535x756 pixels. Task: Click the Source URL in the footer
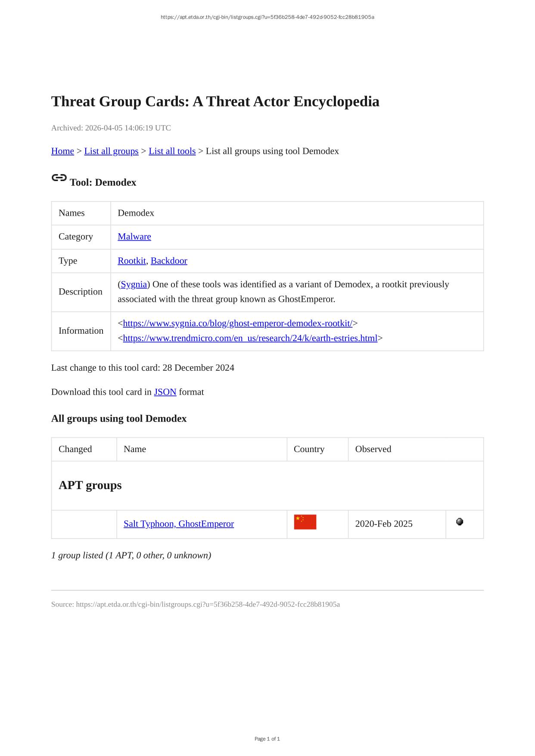click(x=208, y=604)
